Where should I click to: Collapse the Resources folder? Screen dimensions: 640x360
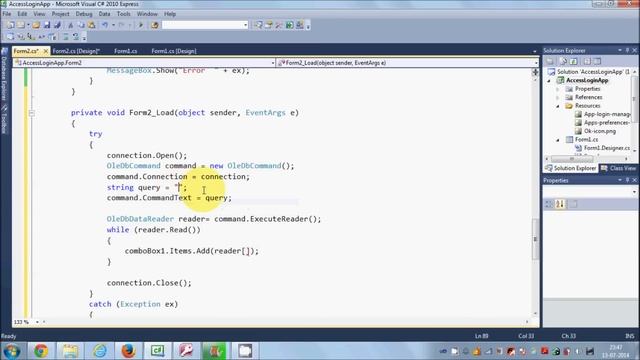coord(558,106)
